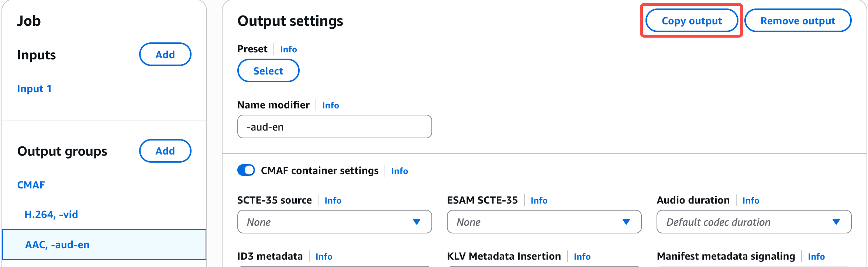Click the Copy output button
The width and height of the screenshot is (868, 267).
pos(691,21)
